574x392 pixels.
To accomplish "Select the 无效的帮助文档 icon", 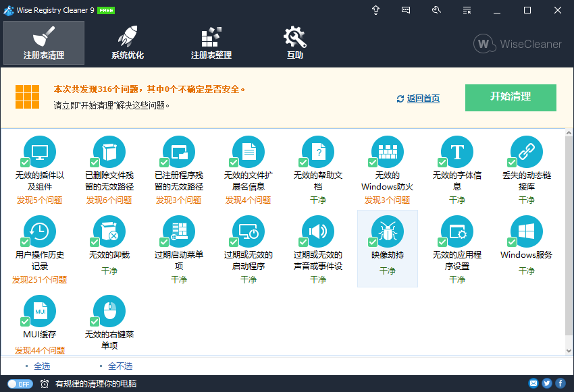I will pyautogui.click(x=318, y=152).
